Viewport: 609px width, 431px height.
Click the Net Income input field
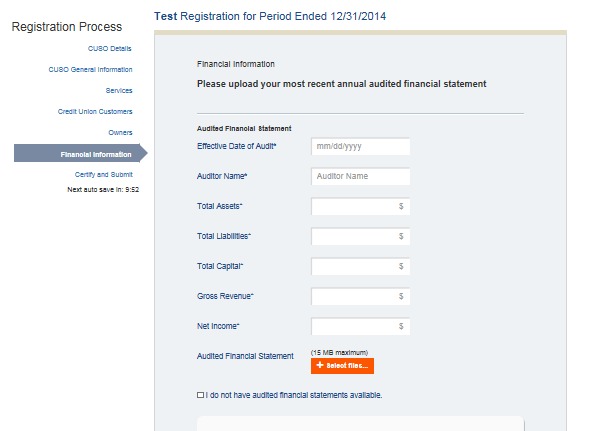click(355, 326)
